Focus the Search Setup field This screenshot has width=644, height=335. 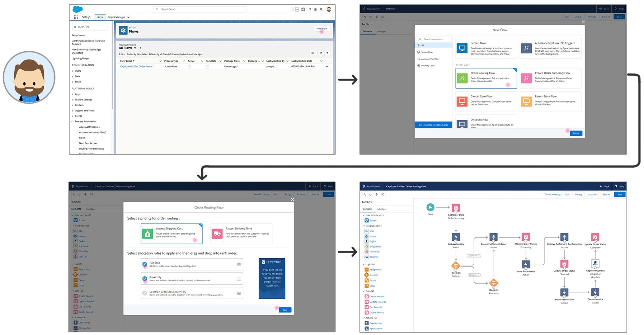coord(199,9)
